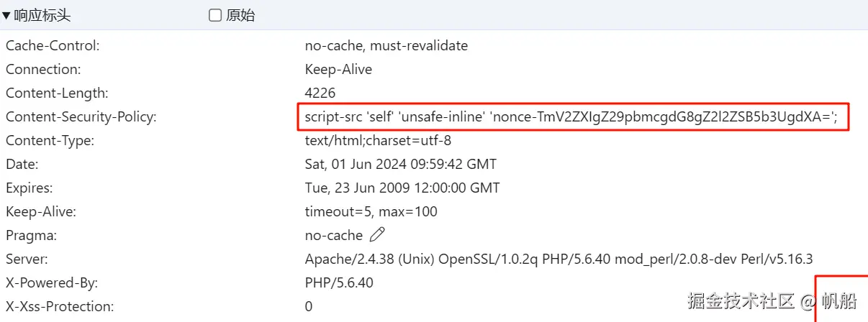
Task: Click the Expires header value
Action: coord(402,188)
